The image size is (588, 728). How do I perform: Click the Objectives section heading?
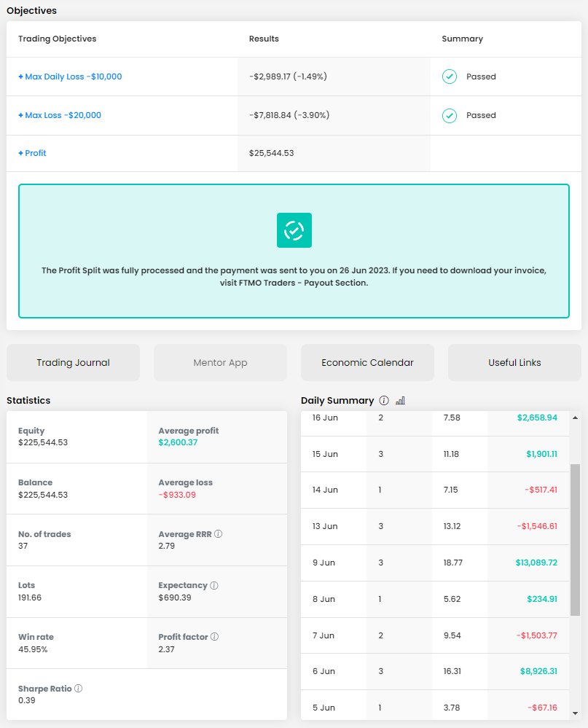[x=31, y=11]
